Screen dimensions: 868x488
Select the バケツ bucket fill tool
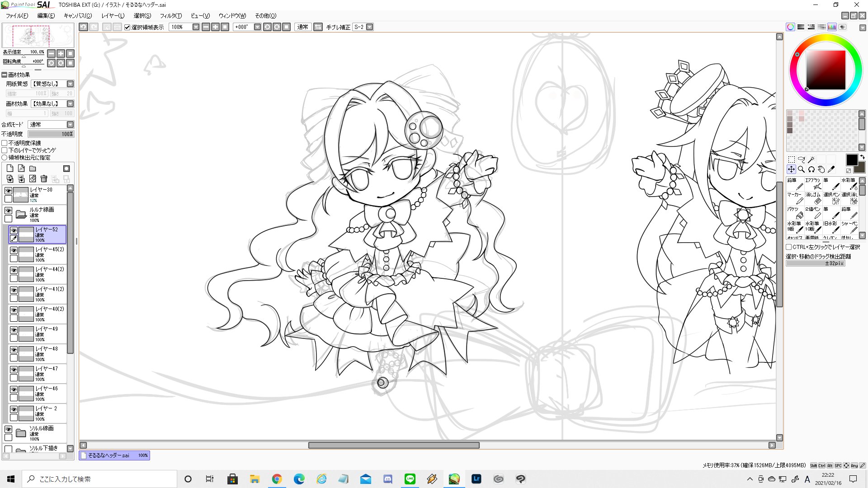tap(795, 212)
